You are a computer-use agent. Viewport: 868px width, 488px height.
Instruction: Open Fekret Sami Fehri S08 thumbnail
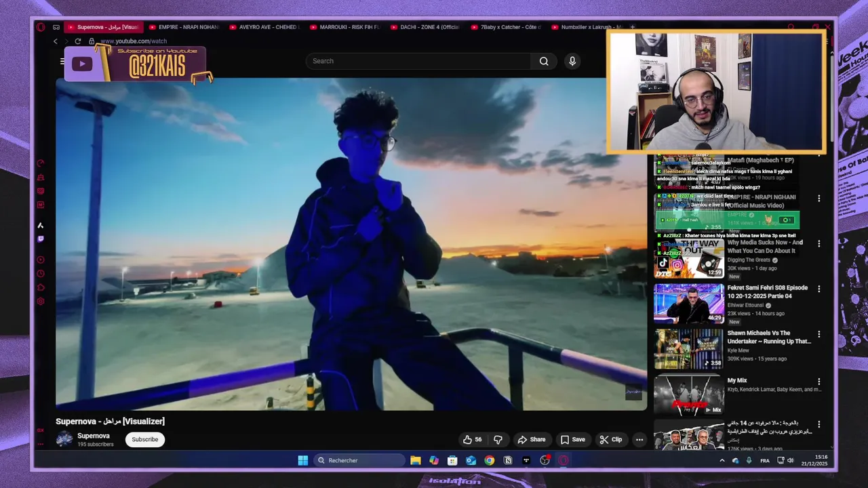click(689, 303)
